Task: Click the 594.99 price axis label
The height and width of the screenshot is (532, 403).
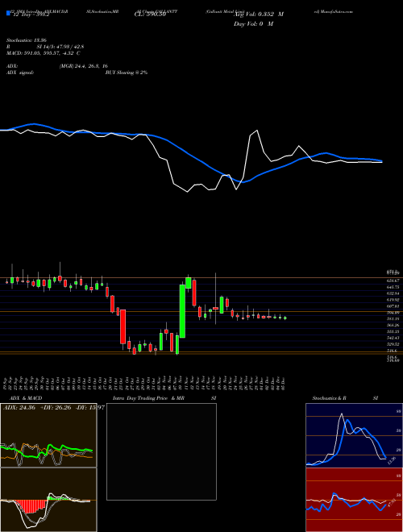Action: tap(393, 313)
